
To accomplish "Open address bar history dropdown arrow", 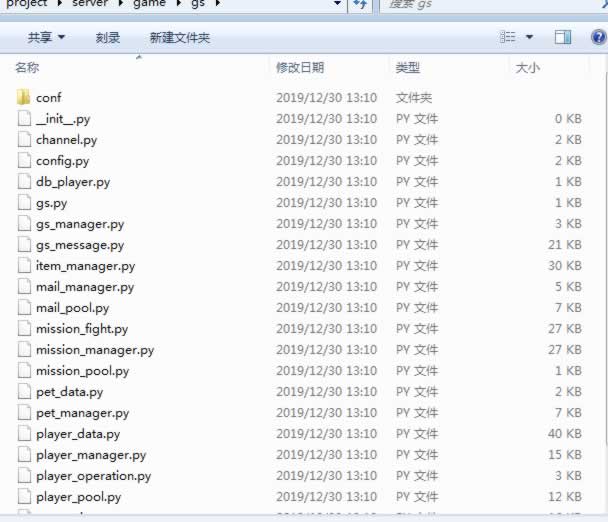I will coord(338,5).
